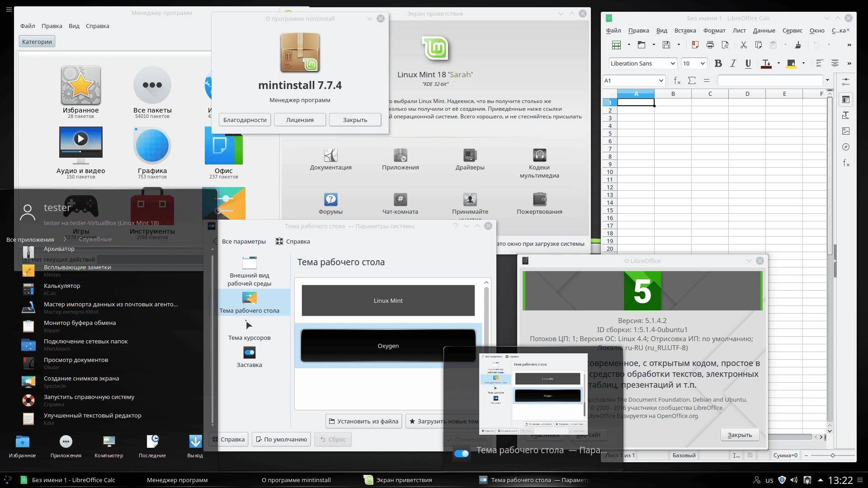The image size is (868, 488).
Task: Open Print Preview icon in Calc
Action: pos(725,45)
